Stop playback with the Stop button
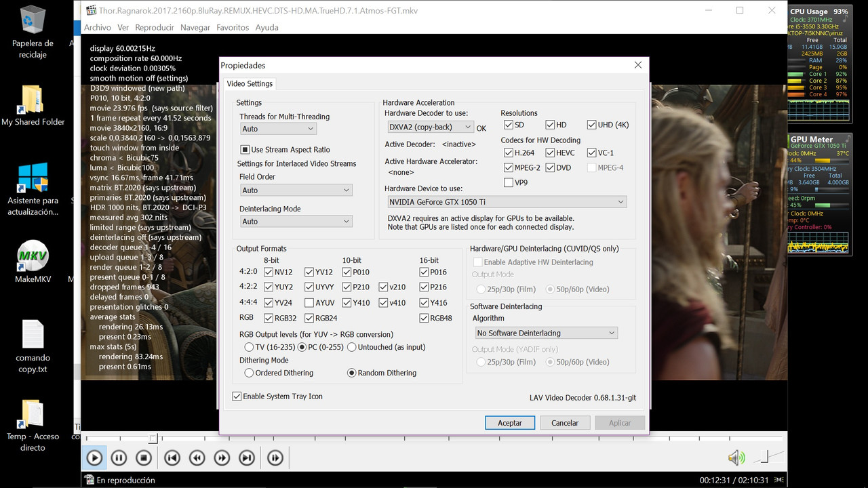 point(143,458)
